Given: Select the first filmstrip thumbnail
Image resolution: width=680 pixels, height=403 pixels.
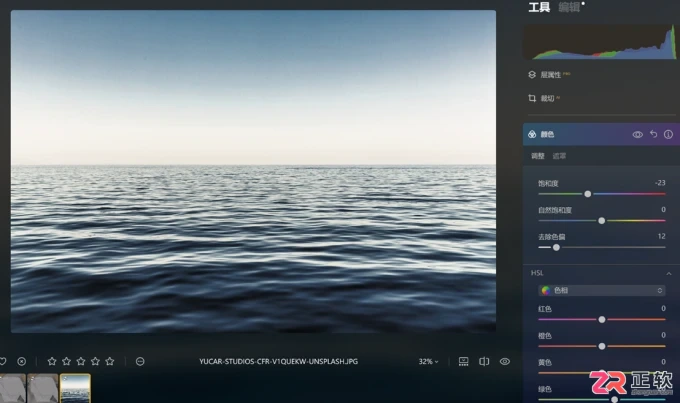Looking at the screenshot, I should (x=12, y=388).
